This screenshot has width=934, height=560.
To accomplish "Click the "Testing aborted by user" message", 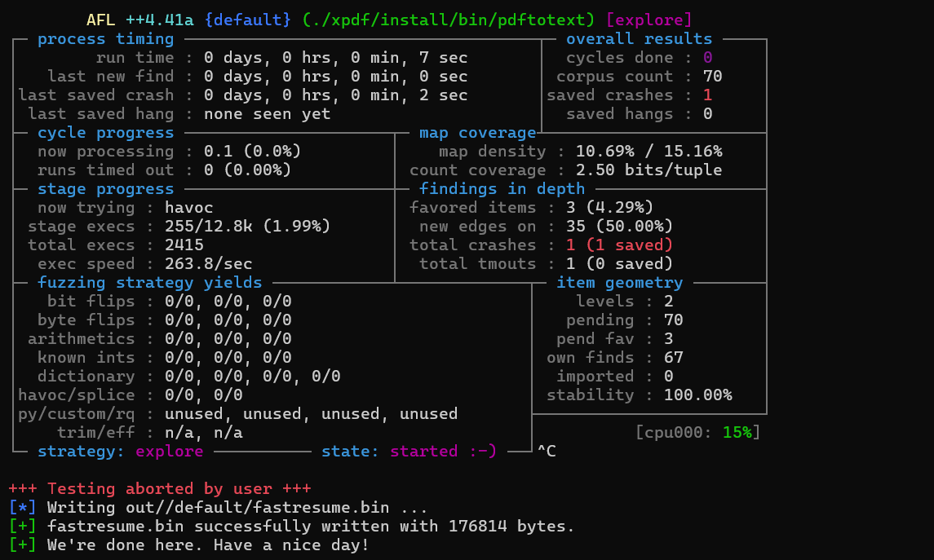I will [160, 489].
